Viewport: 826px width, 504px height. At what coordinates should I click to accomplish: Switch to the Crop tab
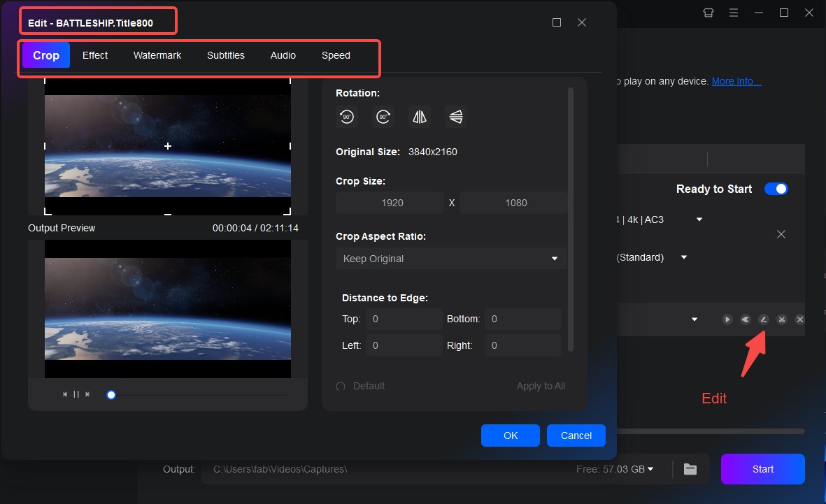click(x=46, y=55)
